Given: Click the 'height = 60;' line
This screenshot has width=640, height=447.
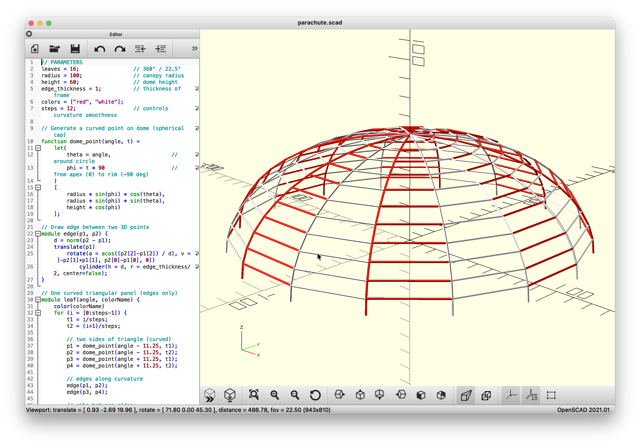Looking at the screenshot, I should click(60, 82).
